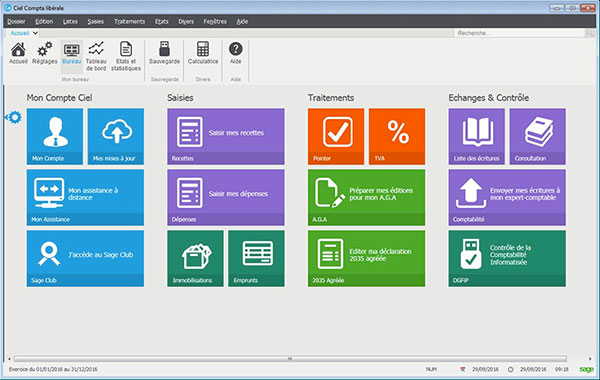Open the Emprunts tile

point(256,258)
